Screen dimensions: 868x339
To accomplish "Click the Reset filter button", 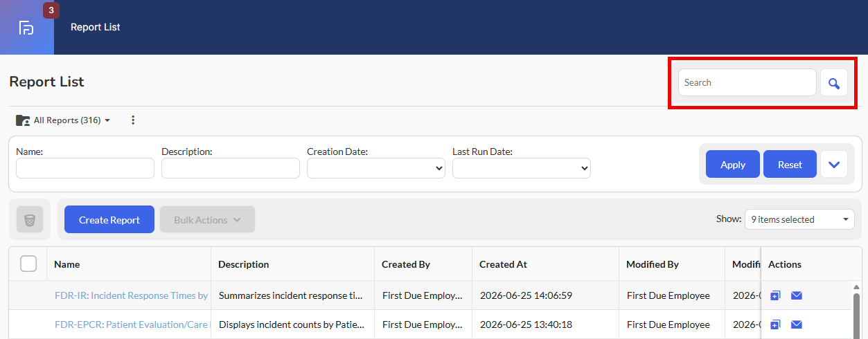I will pyautogui.click(x=790, y=165).
